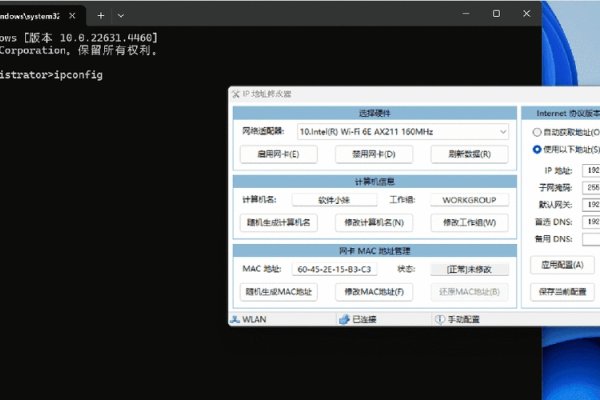Click the WLAN status bar text

coord(254,319)
